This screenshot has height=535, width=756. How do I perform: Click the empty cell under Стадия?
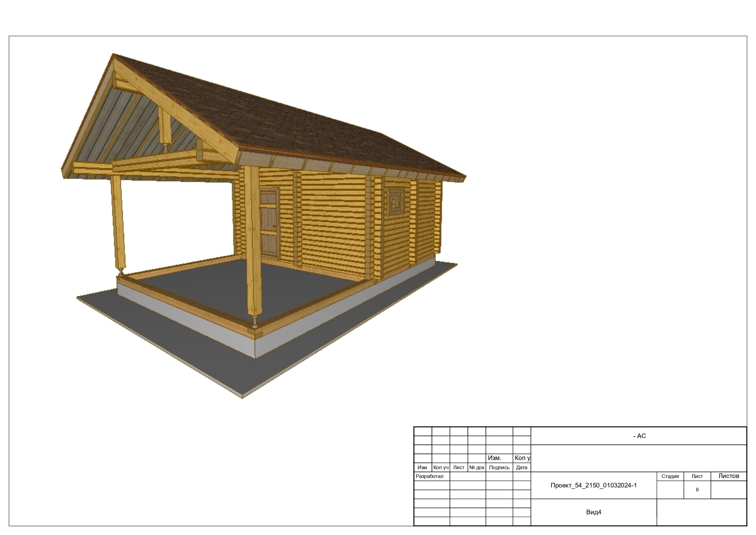670,490
